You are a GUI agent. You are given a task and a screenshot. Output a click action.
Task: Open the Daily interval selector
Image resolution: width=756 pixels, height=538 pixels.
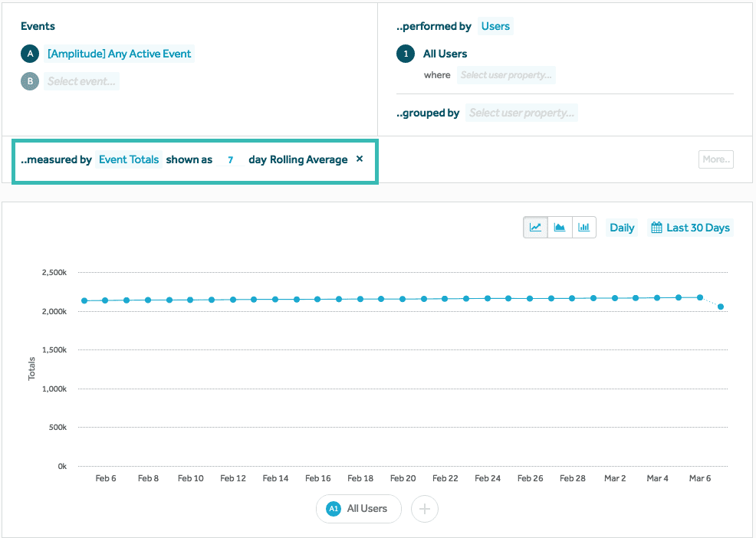click(x=621, y=227)
